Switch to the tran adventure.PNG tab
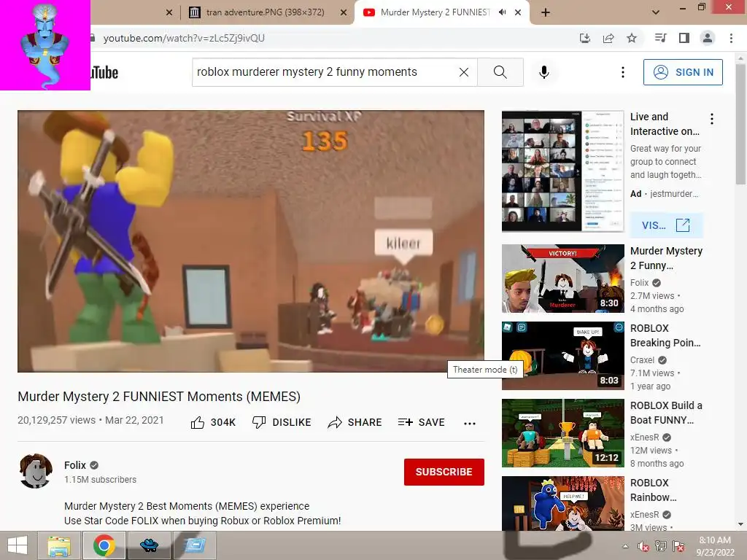747x560 pixels. 265,12
